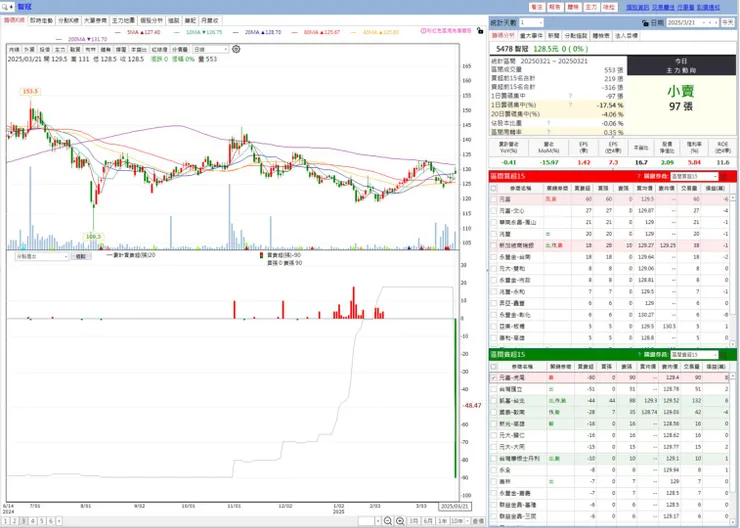Viewport: 740px width, 528px height.
Task: Click icon at right of green 區間賣超15 header
Action: click(723, 354)
